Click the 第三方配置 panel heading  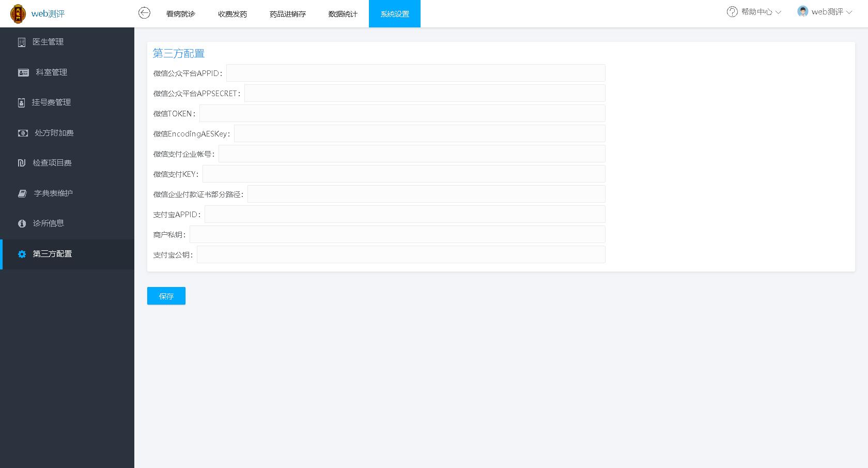click(x=179, y=53)
